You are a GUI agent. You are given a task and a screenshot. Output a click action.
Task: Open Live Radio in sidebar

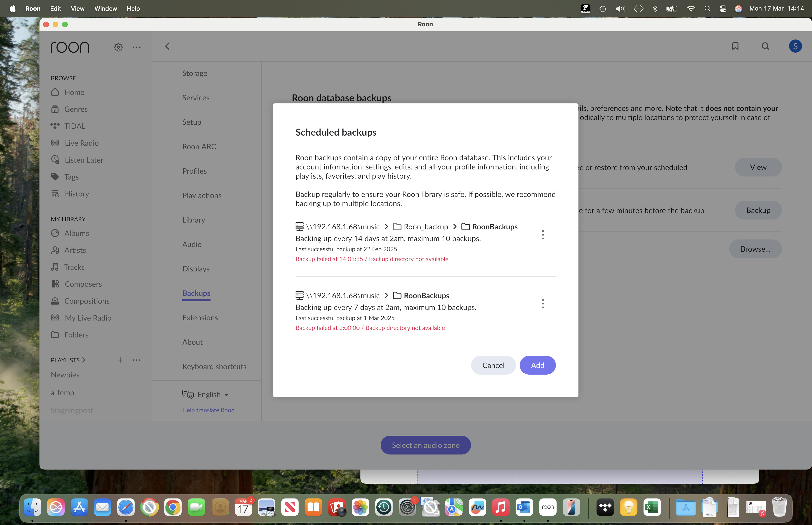(x=75, y=143)
